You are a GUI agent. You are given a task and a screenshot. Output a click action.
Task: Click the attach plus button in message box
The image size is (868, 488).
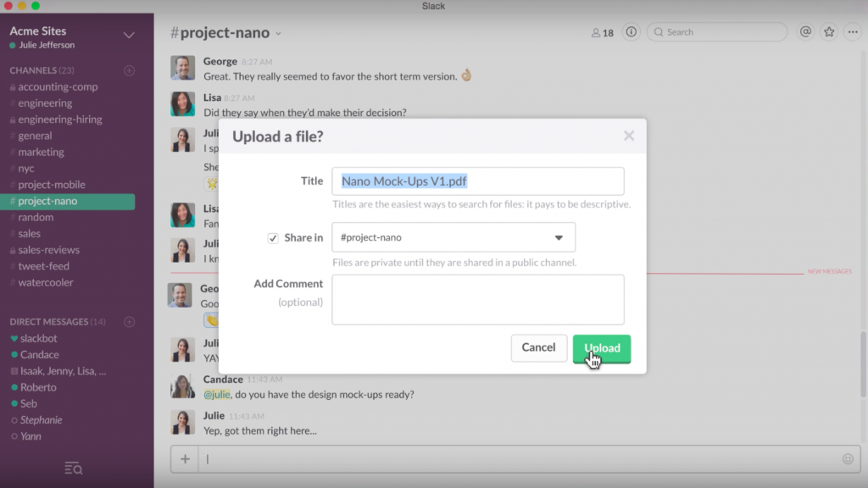pos(185,459)
